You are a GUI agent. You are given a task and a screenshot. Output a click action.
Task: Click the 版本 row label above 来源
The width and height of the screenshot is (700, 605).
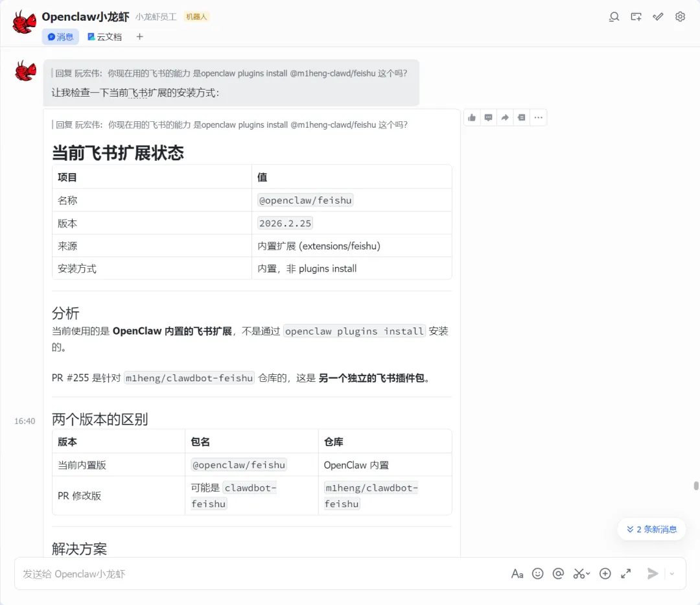[67, 223]
